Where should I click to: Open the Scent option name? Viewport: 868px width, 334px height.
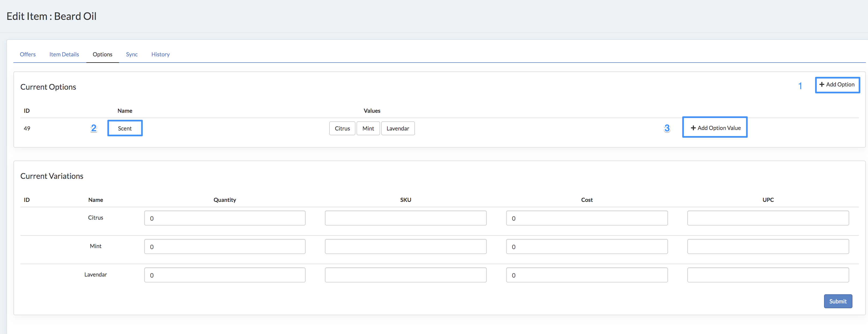pos(125,128)
